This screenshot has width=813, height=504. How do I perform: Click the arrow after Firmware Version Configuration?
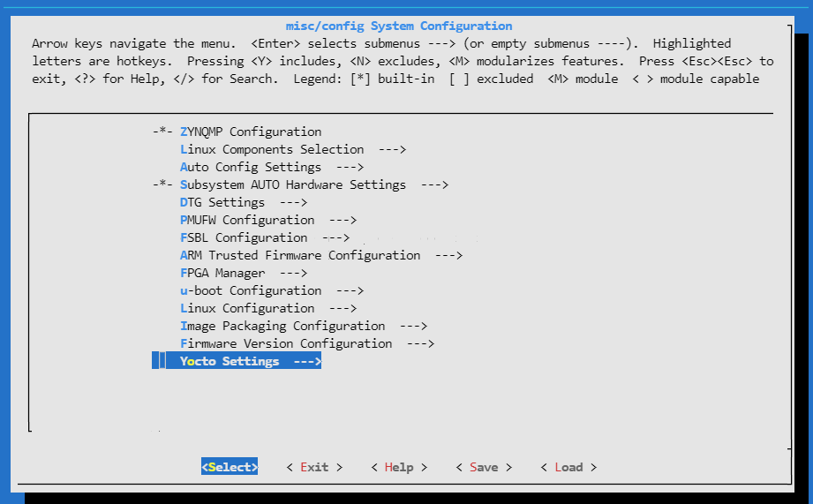tap(420, 343)
